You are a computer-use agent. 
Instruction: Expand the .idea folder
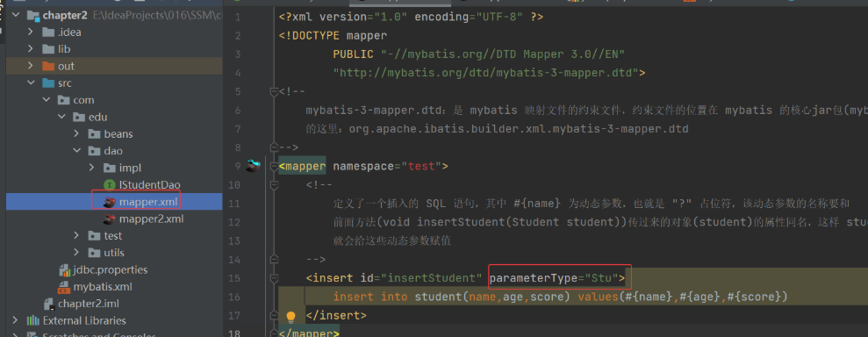[31, 32]
